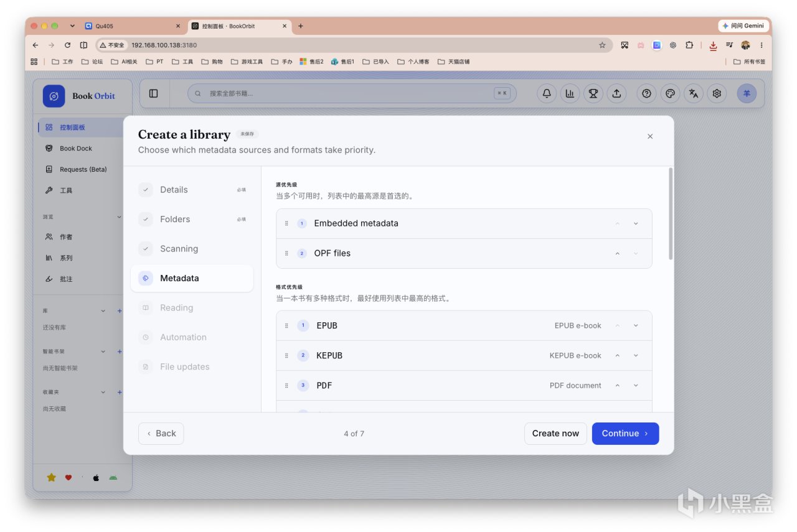
Task: Click the Android icon in sidebar footer
Action: tap(113, 478)
